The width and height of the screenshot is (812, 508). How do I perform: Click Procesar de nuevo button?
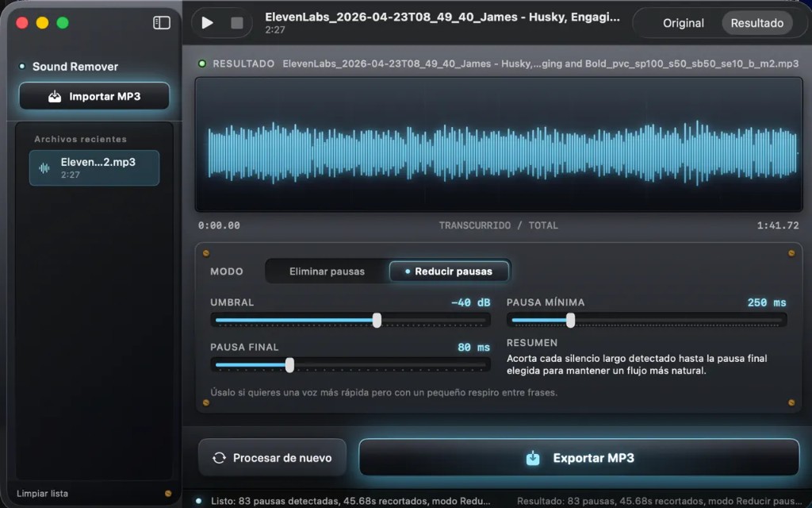pyautogui.click(x=273, y=458)
